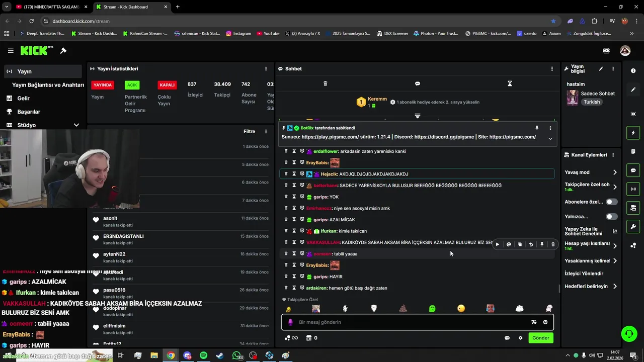Screen dimensions: 644x362
Task: Click the document notes icon in right sidebar
Action: (633, 152)
